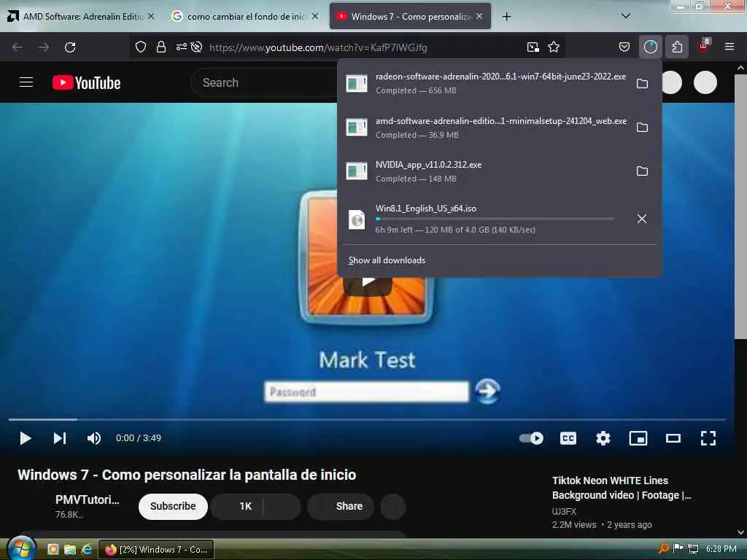
Task: Open Windows Media Player taskbar icon
Action: tap(53, 550)
